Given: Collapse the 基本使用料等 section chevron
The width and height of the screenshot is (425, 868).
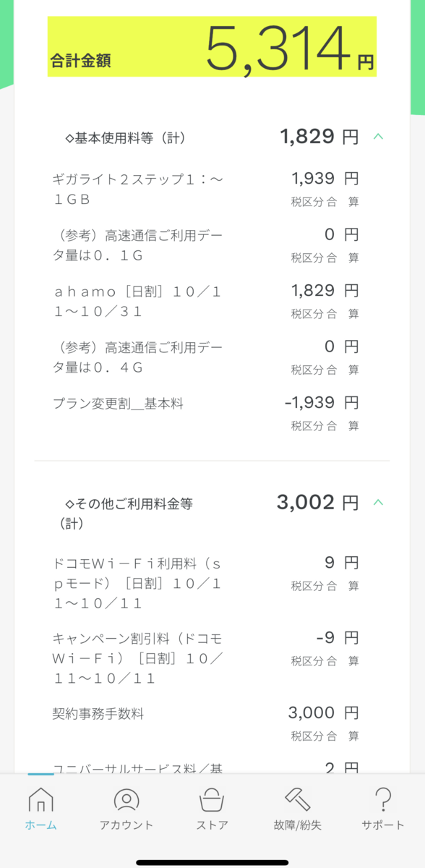Looking at the screenshot, I should 378,136.
